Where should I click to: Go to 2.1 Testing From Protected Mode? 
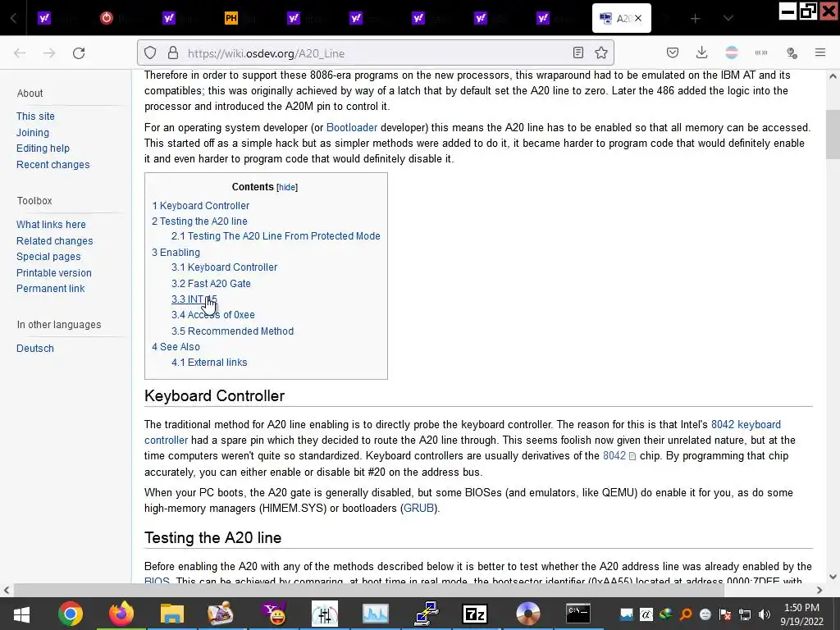pos(276,236)
